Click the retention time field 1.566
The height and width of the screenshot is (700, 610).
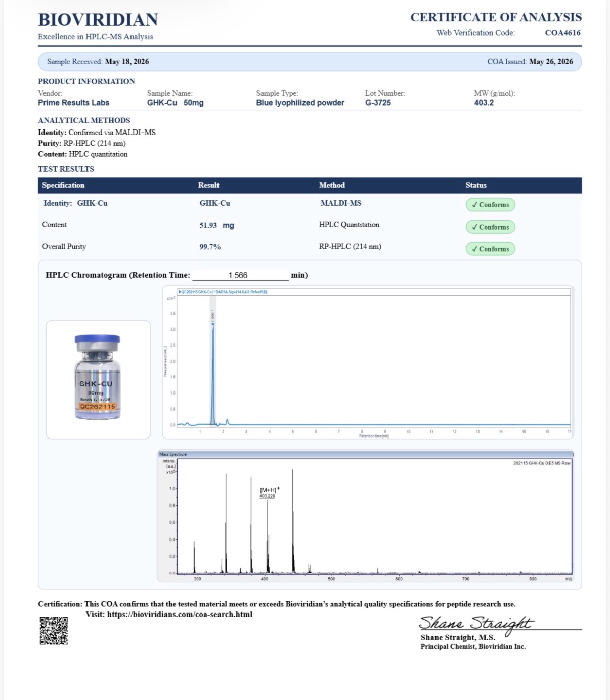coord(240,275)
